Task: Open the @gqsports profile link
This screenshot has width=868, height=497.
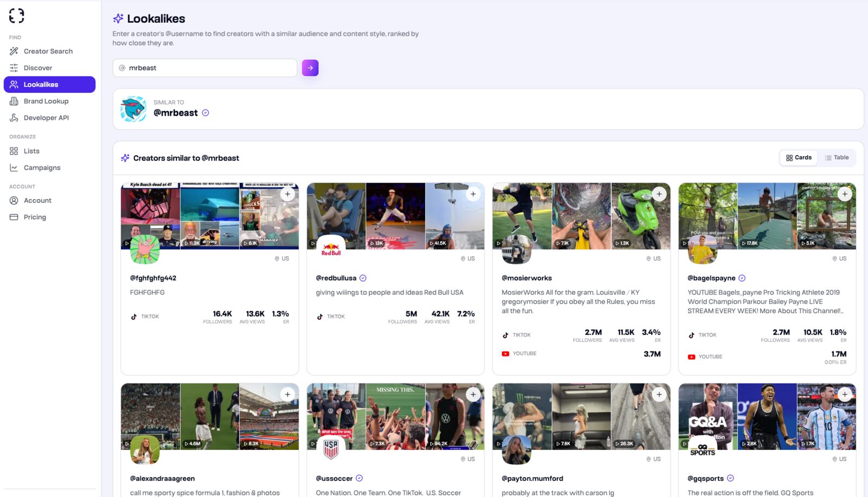Action: [706, 479]
